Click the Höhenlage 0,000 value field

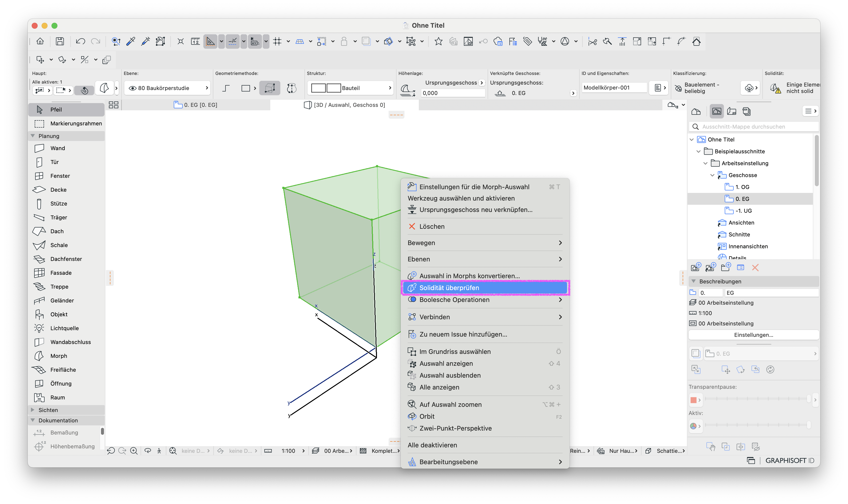(x=453, y=93)
